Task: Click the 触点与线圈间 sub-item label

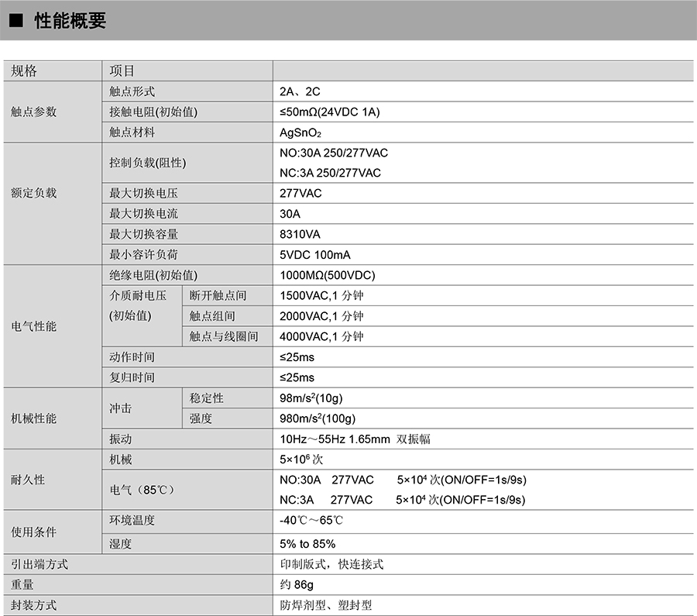Action: click(x=224, y=336)
